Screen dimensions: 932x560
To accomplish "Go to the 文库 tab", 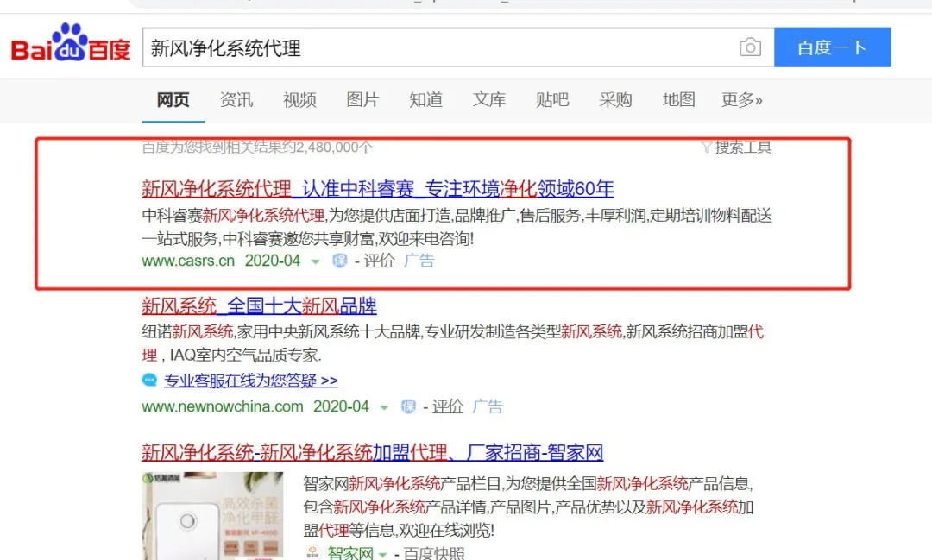I will pos(489,100).
